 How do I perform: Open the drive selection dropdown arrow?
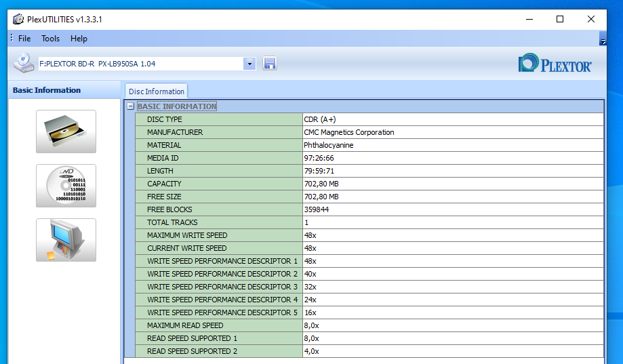pos(249,64)
